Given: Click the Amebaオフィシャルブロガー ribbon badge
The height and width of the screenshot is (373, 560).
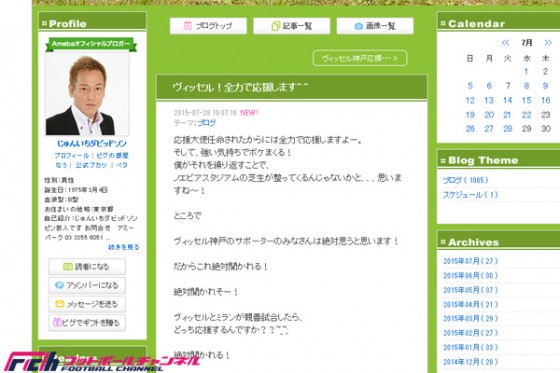Looking at the screenshot, I should click(x=91, y=44).
